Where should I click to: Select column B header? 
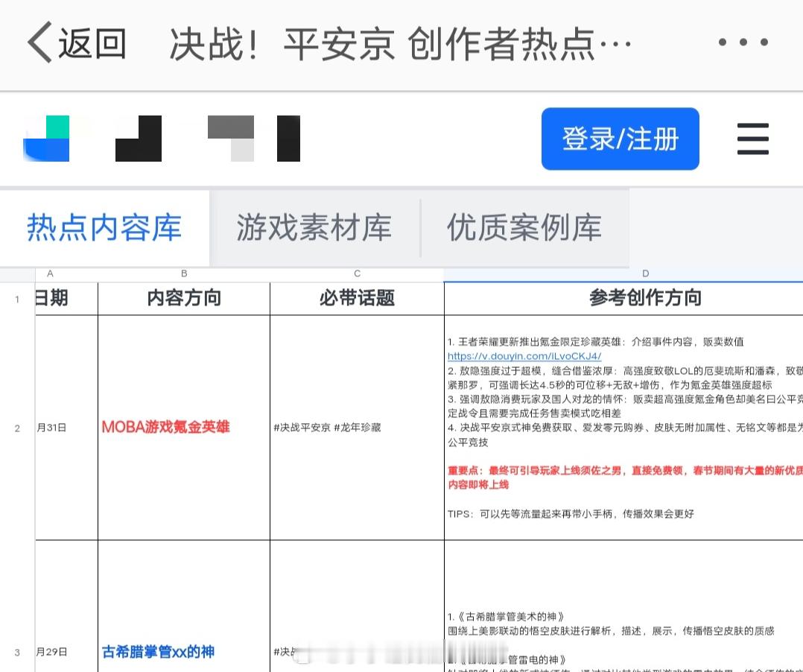pos(184,274)
